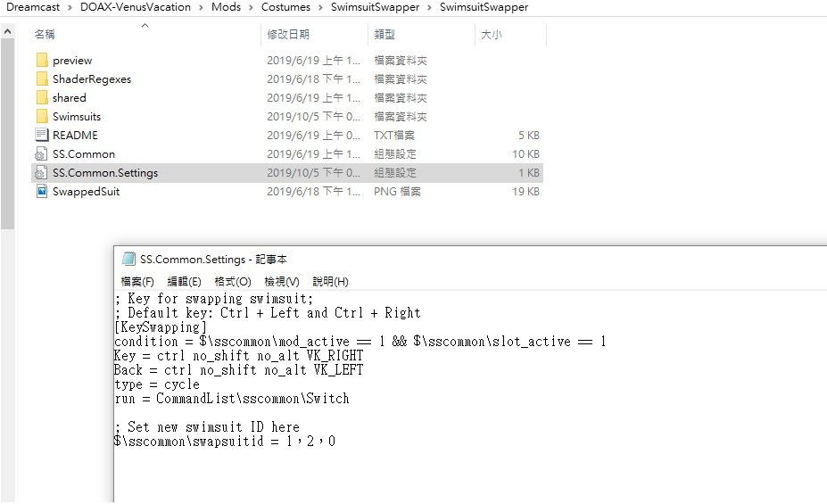This screenshot has width=827, height=504.
Task: Place cursor in Back = ctrl VK_LEFT line
Action: click(238, 369)
